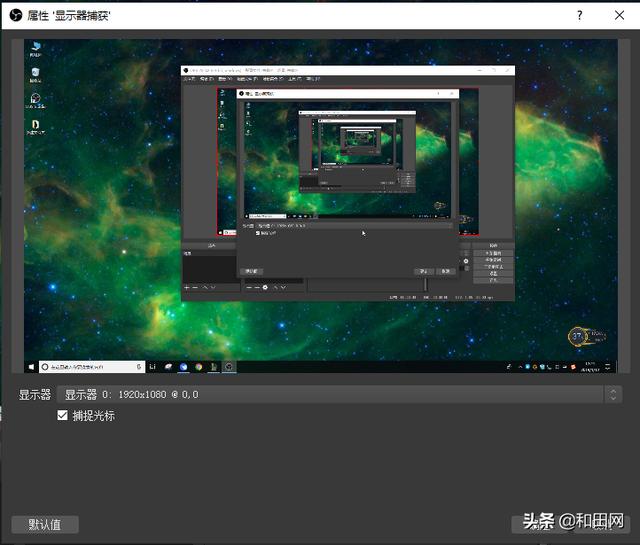Toggle the 捕捉光标 checkbox
Viewport: 640px width, 545px height.
coord(62,415)
